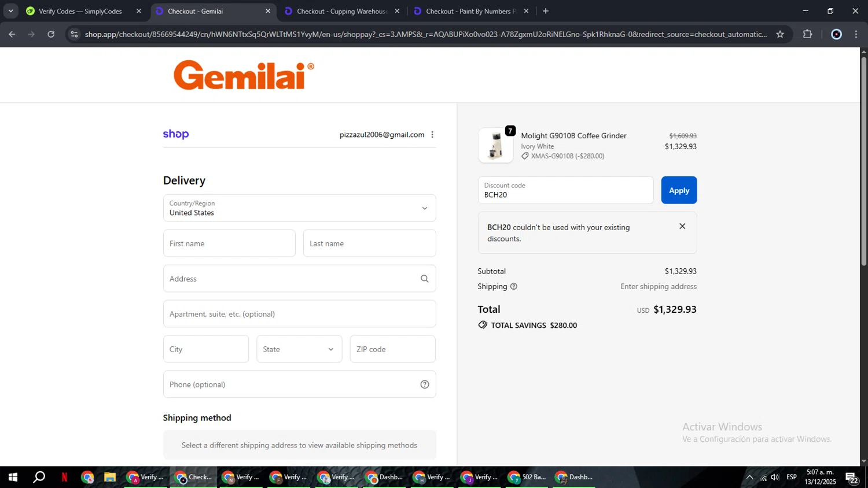This screenshot has width=868, height=488.
Task: Click the Phone (optional) field
Action: [299, 385]
